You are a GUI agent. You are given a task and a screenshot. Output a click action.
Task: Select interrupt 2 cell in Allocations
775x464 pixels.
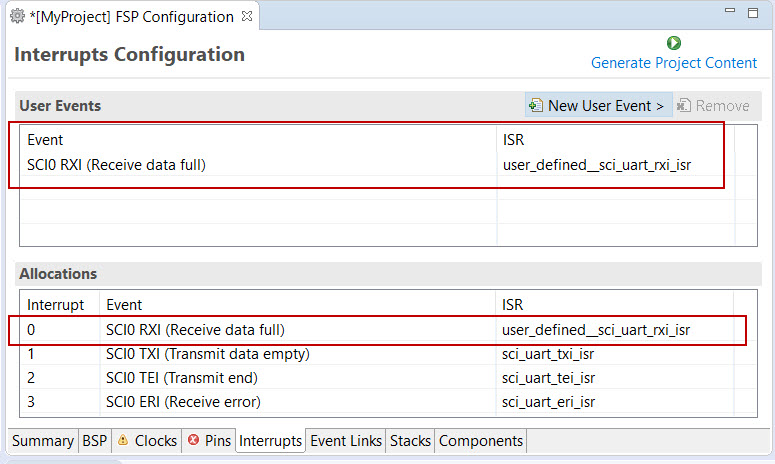pos(31,378)
